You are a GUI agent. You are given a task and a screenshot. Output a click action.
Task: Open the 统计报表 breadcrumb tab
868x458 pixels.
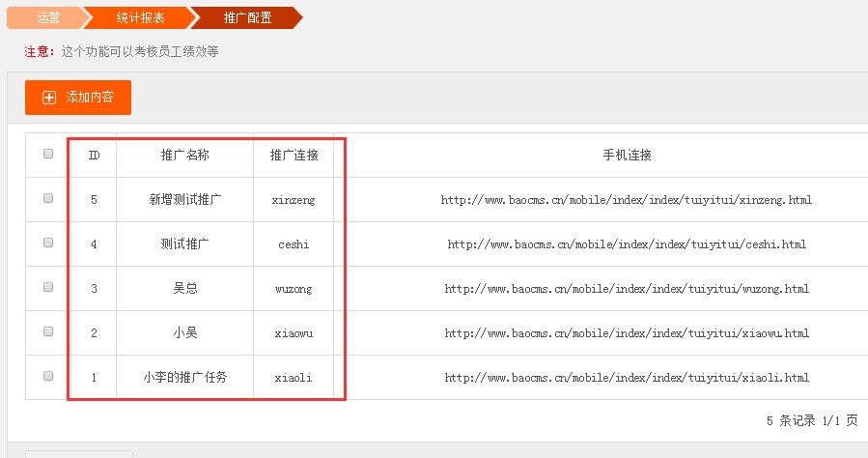[x=140, y=17]
